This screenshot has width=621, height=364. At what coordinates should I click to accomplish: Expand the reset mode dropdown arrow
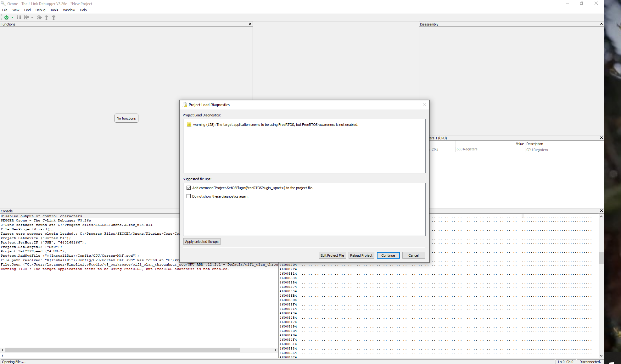(x=32, y=17)
